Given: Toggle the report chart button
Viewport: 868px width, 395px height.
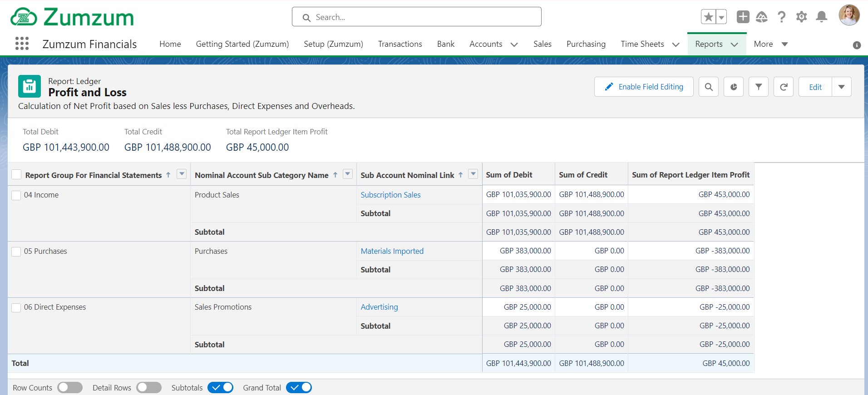Looking at the screenshot, I should [734, 87].
